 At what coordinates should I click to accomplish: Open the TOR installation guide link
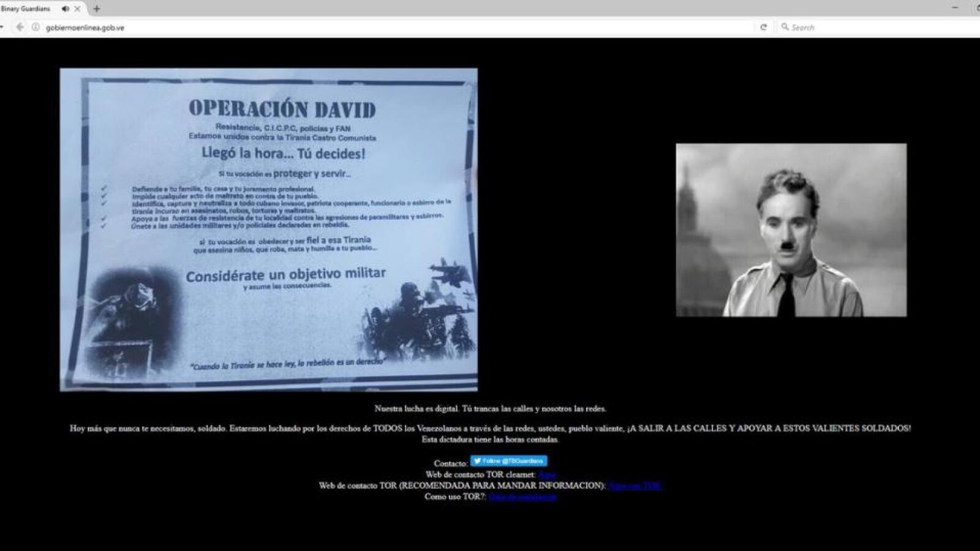(x=522, y=497)
